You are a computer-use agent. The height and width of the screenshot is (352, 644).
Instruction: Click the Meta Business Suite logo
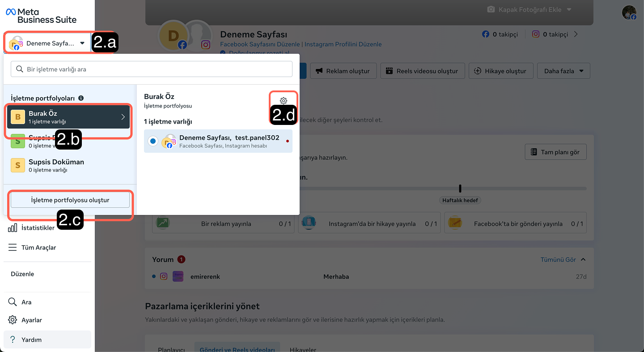41,16
